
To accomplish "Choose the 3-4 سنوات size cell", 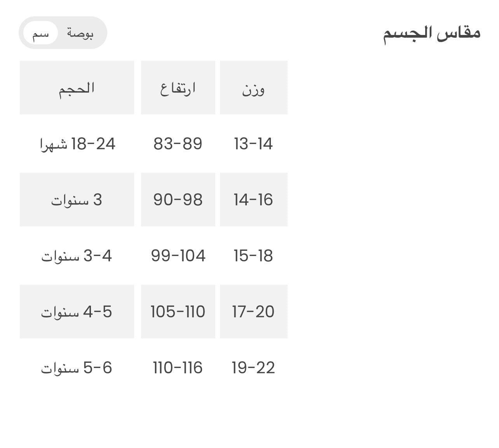I will (x=77, y=256).
